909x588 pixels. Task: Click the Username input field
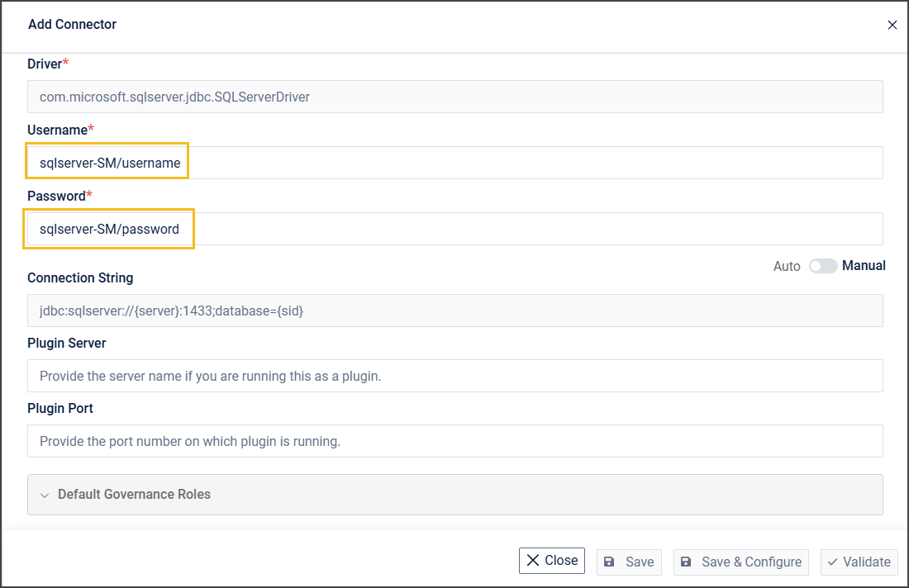coord(454,163)
